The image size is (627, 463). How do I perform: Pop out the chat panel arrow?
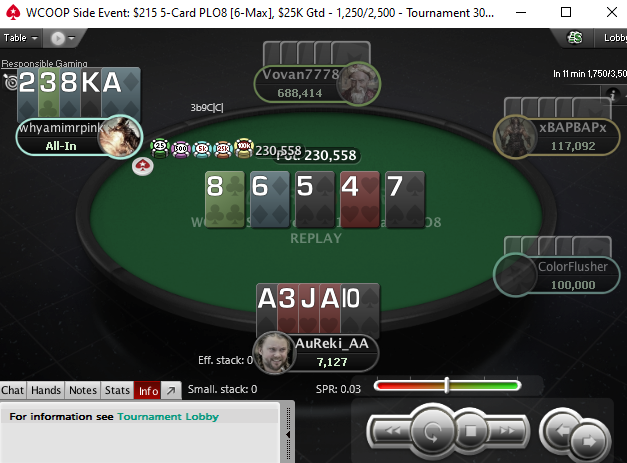pos(171,390)
